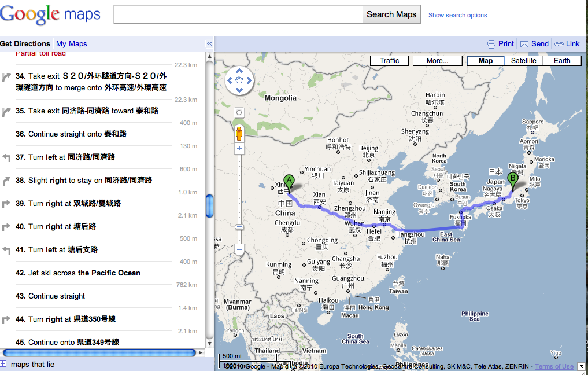The image size is (588, 375).
Task: Click the hand icon in pan control center
Action: pos(239,80)
